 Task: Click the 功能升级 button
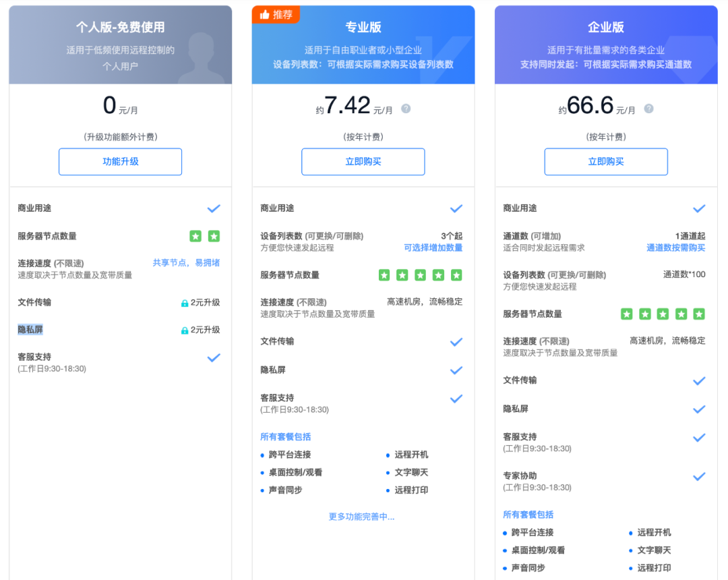(120, 162)
